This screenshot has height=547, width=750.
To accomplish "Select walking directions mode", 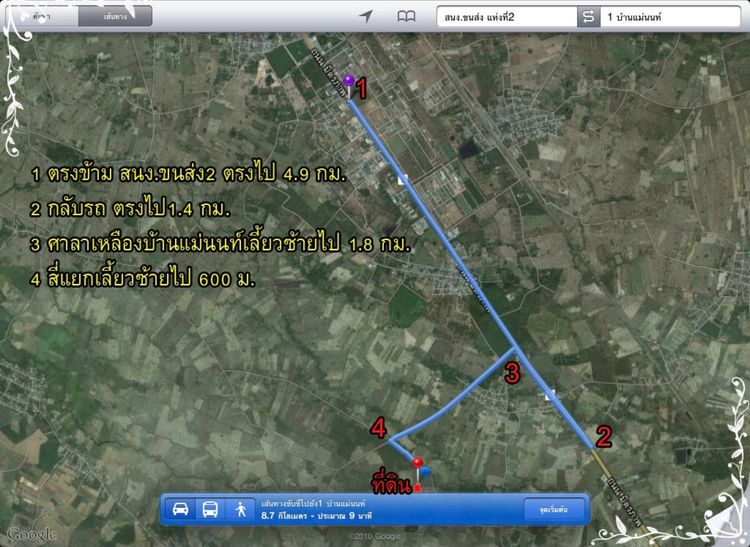I will tap(241, 509).
